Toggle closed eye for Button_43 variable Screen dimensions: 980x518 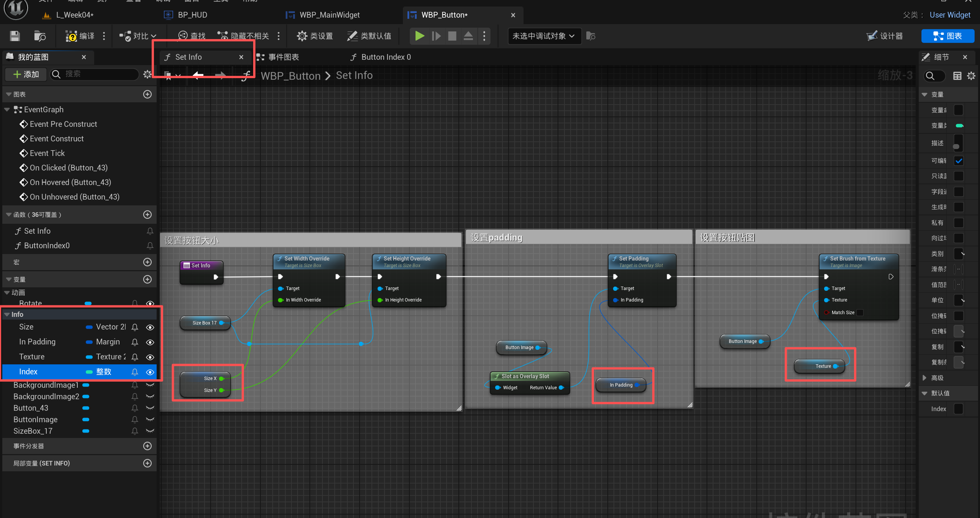point(150,408)
